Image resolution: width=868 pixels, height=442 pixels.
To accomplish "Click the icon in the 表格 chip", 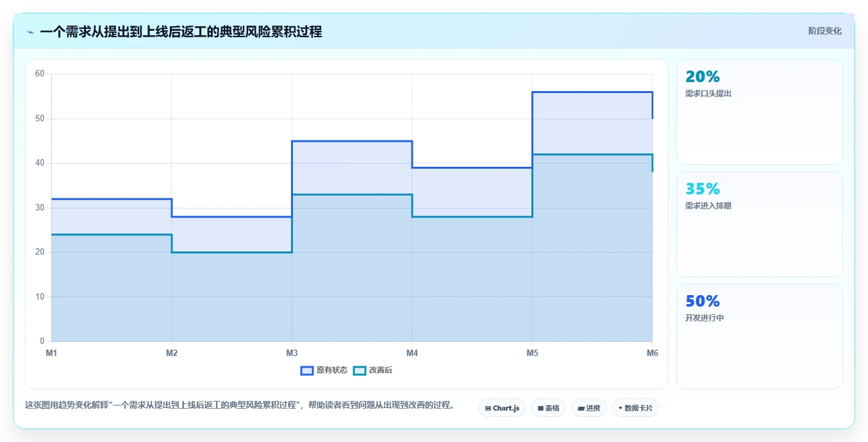I will click(x=540, y=408).
